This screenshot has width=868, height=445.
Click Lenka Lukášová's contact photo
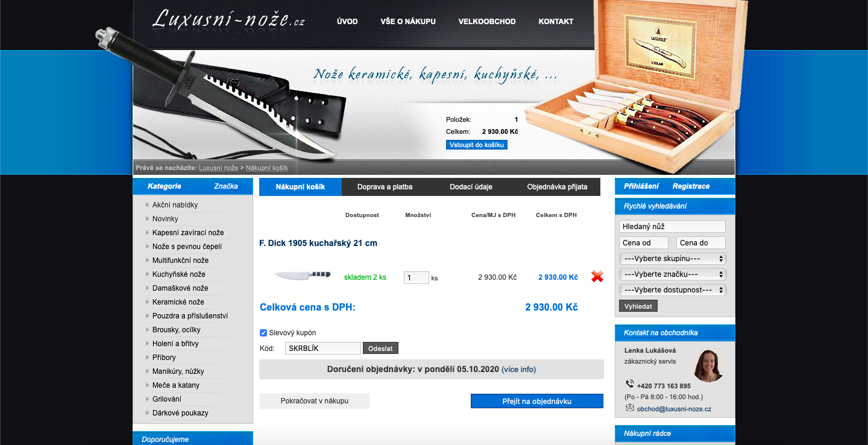[708, 364]
